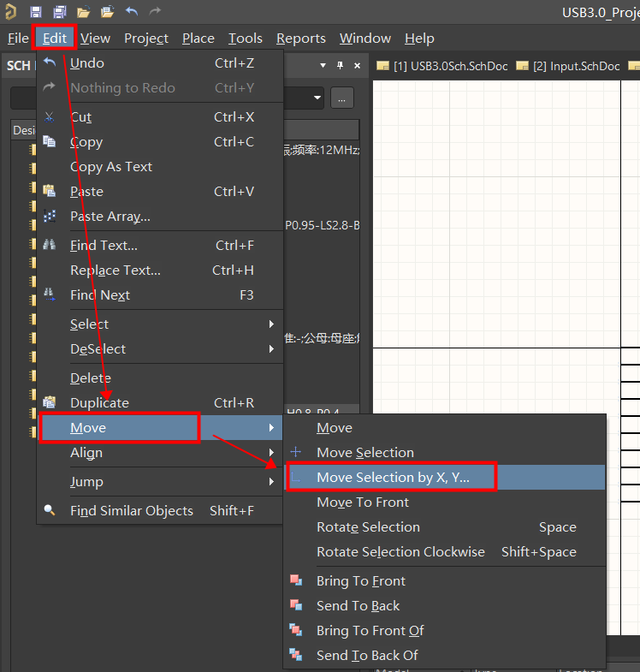This screenshot has width=640, height=672.
Task: Select Bring To Front Of option
Action: coord(370,631)
